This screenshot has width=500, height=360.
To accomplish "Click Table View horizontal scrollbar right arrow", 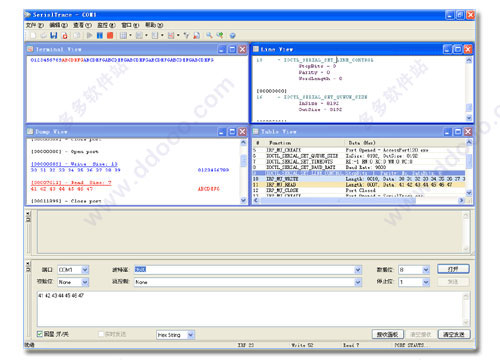I will tap(461, 200).
